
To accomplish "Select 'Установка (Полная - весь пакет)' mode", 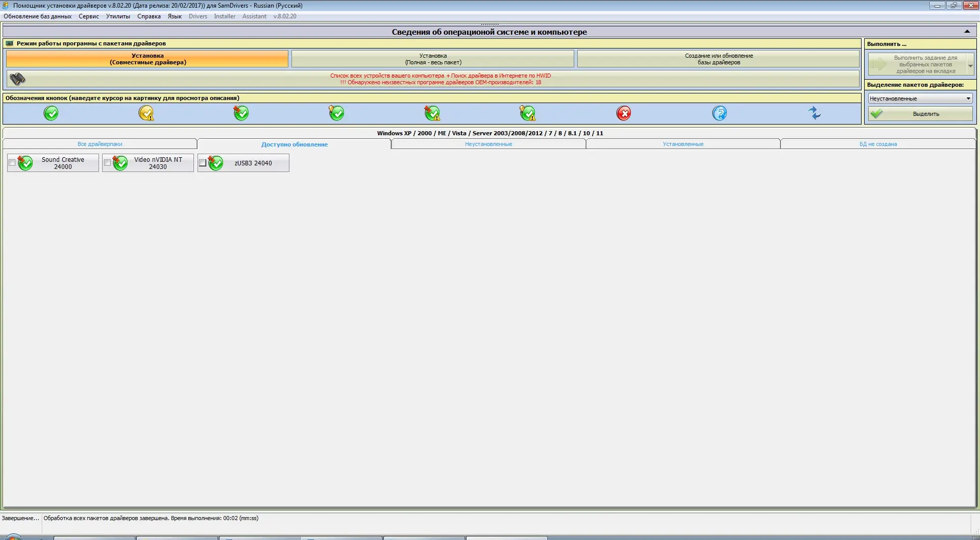I will tap(433, 59).
